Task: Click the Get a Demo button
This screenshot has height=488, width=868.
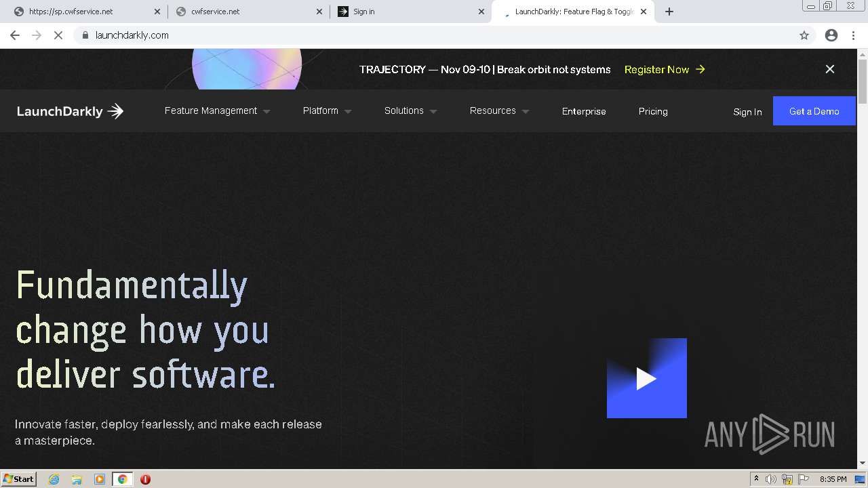Action: [814, 111]
